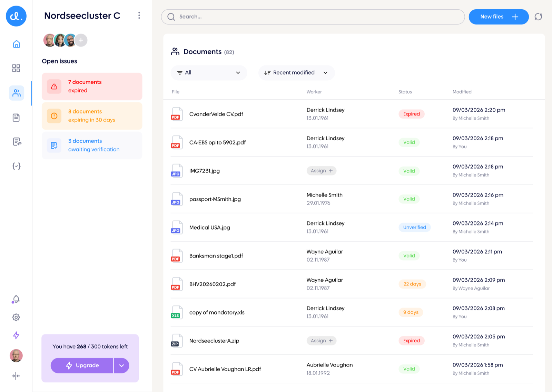Viewport: 552px width, 392px height.
Task: Open 3 documents awaiting verification card
Action: point(92,145)
